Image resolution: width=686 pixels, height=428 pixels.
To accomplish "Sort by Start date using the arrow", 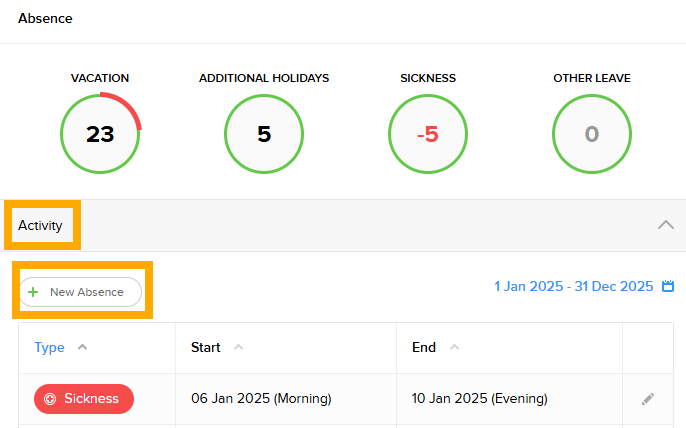I will point(239,348).
